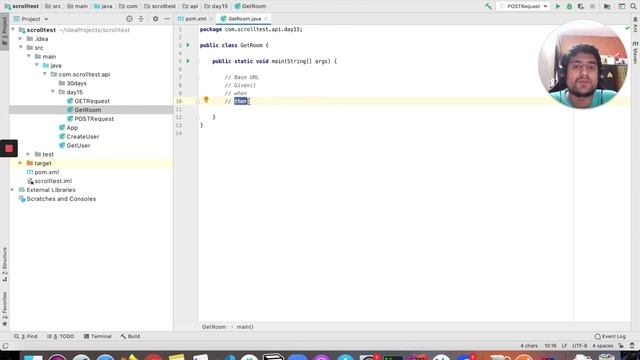Build the project with the hammer icon
Screen dimensions: 640x360
[x=488, y=6]
